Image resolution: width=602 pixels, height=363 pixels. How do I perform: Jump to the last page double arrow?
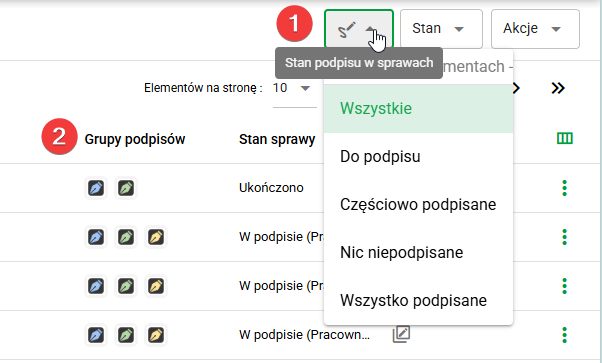[x=558, y=88]
